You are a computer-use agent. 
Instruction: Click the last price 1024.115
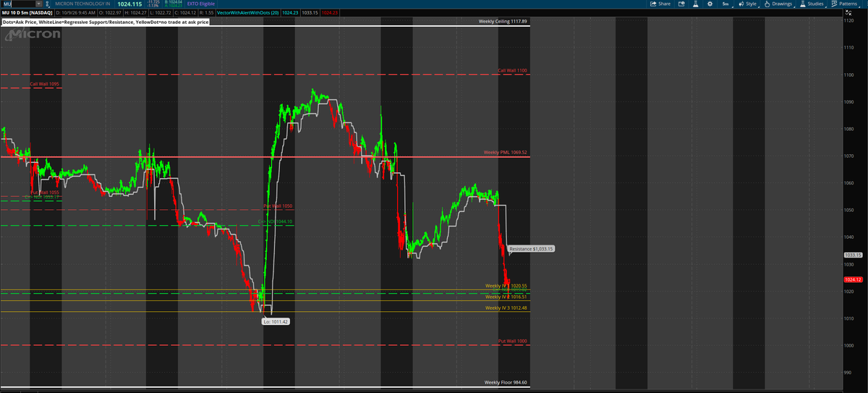coord(130,4)
